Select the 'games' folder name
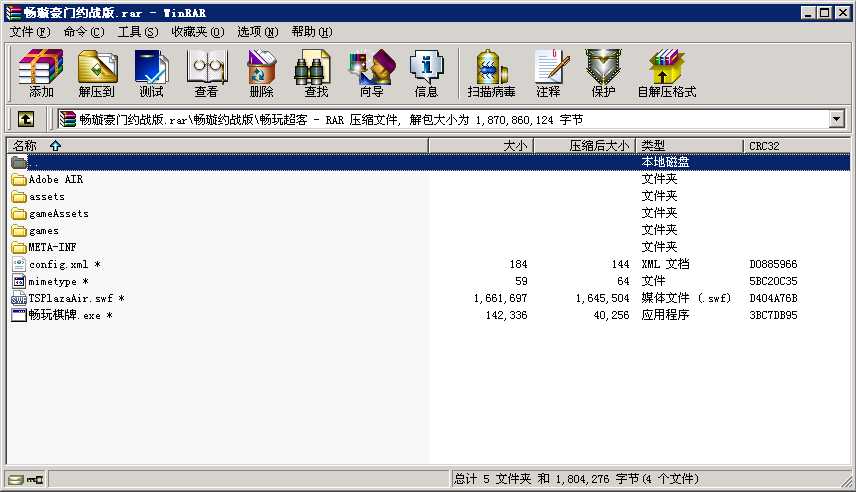Screen dimensions: 856x492 [44, 230]
